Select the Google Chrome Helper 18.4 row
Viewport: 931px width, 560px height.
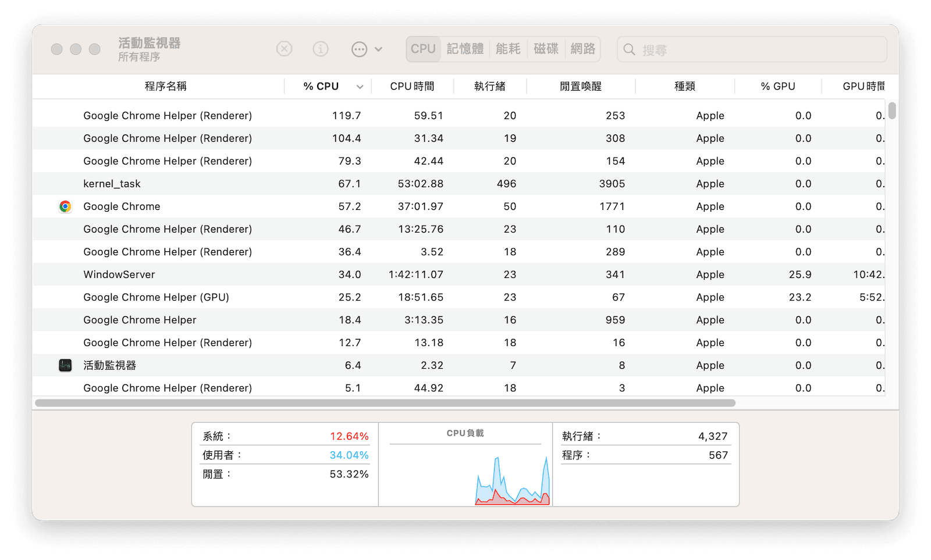tap(459, 320)
